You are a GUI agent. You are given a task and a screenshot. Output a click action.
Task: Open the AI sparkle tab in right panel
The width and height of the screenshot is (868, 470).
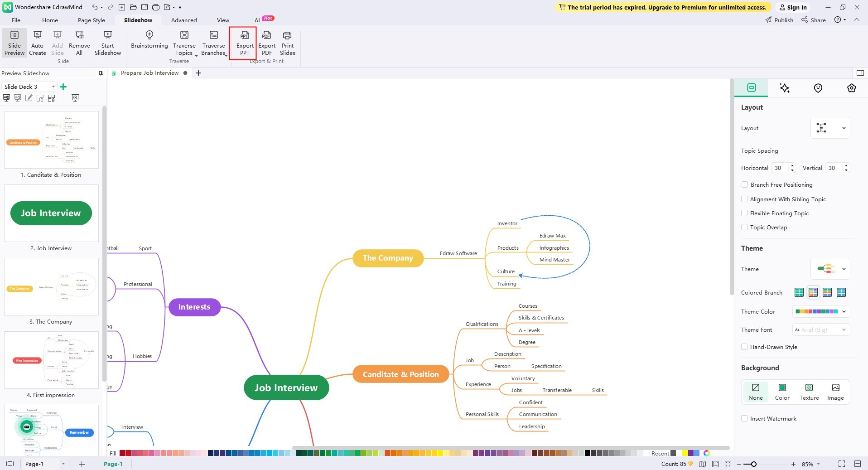click(785, 88)
